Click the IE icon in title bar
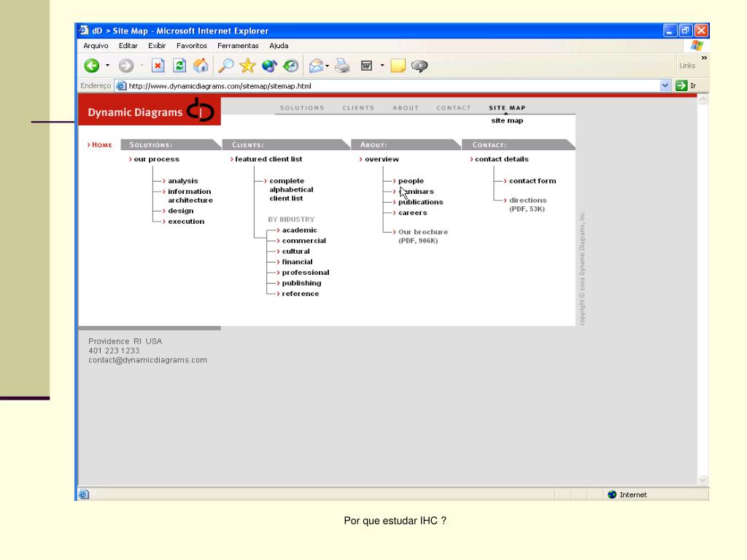 84,31
